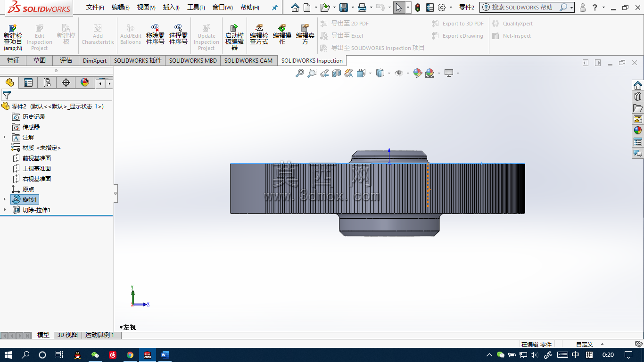The width and height of the screenshot is (644, 362).
Task: Click the Save icon in the title bar
Action: (344, 8)
